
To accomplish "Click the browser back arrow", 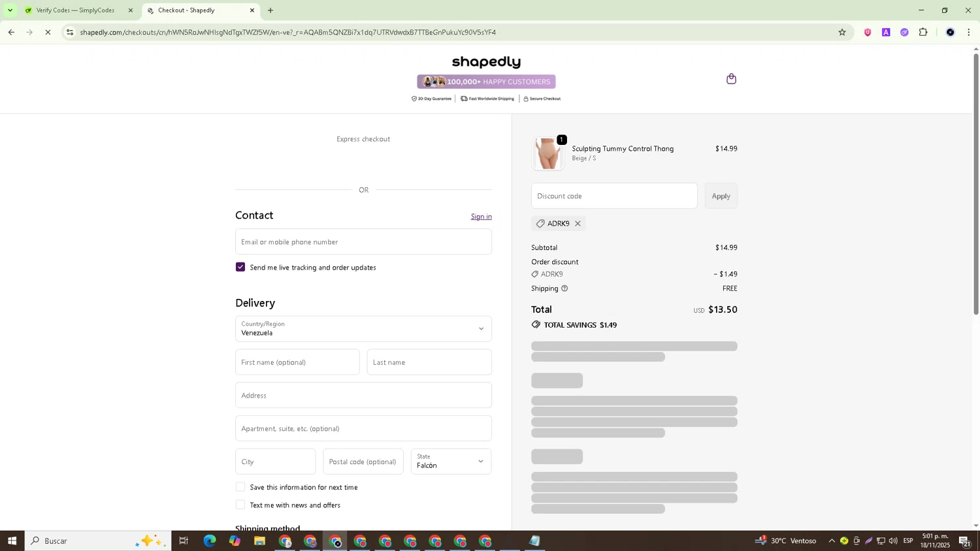I will pyautogui.click(x=11, y=32).
